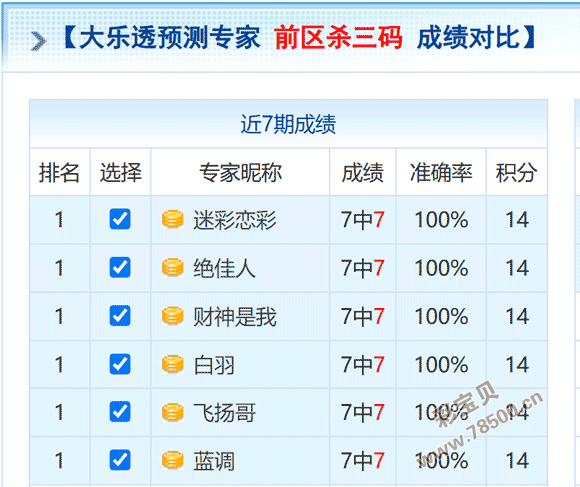Click the coin icon beside 白羽
This screenshot has width=580, height=487.
[172, 364]
